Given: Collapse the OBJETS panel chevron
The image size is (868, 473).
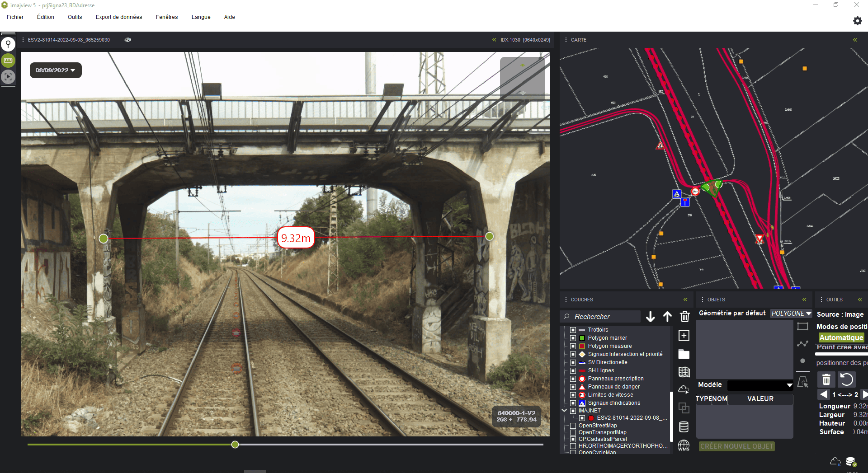Looking at the screenshot, I should click(804, 300).
